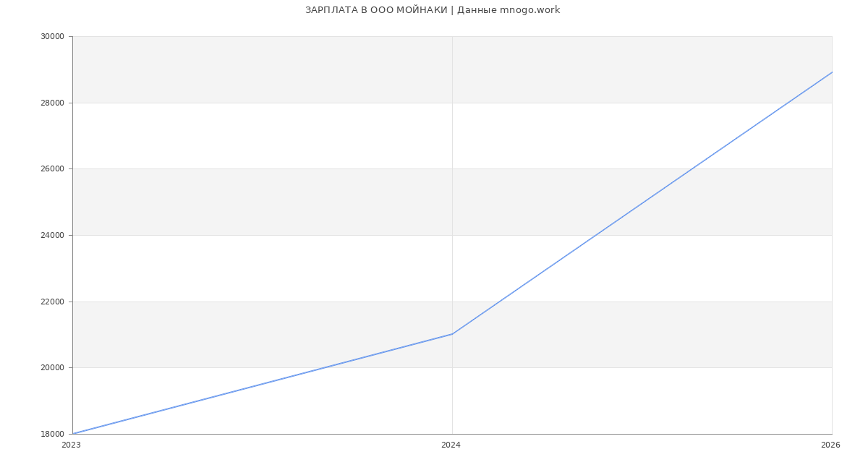Click the 24000 y-axis label

(x=53, y=236)
